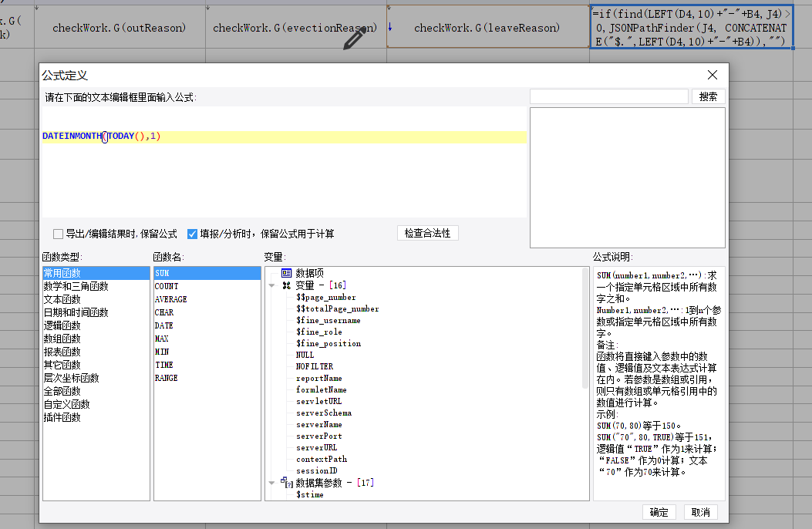Select 文本函数 function category
Viewport: 812px width, 529px height.
(x=62, y=299)
